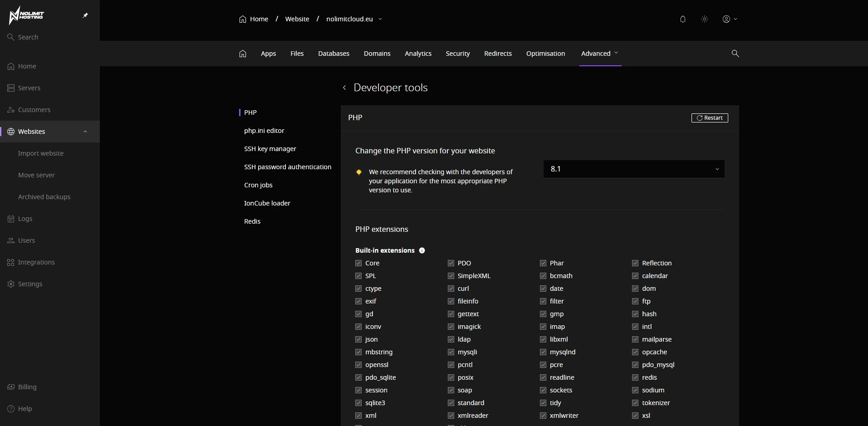
Task: Toggle the redis extension checkbox
Action: (x=635, y=377)
